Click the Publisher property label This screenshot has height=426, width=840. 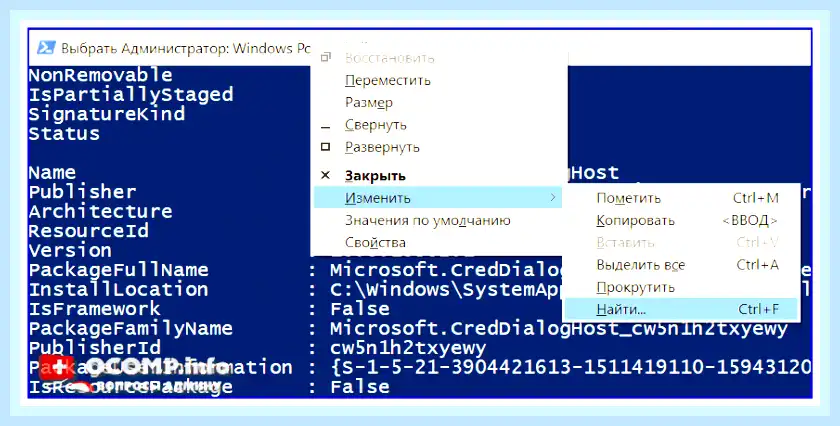(x=82, y=191)
